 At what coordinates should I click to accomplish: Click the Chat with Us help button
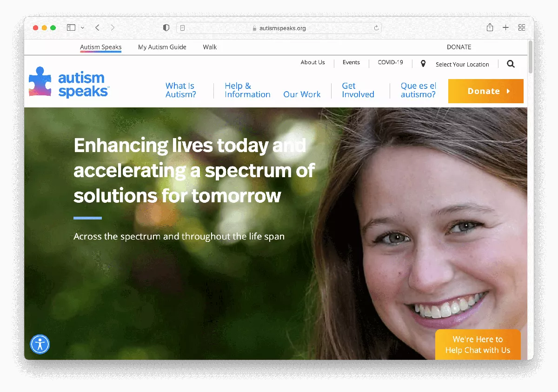point(478,345)
